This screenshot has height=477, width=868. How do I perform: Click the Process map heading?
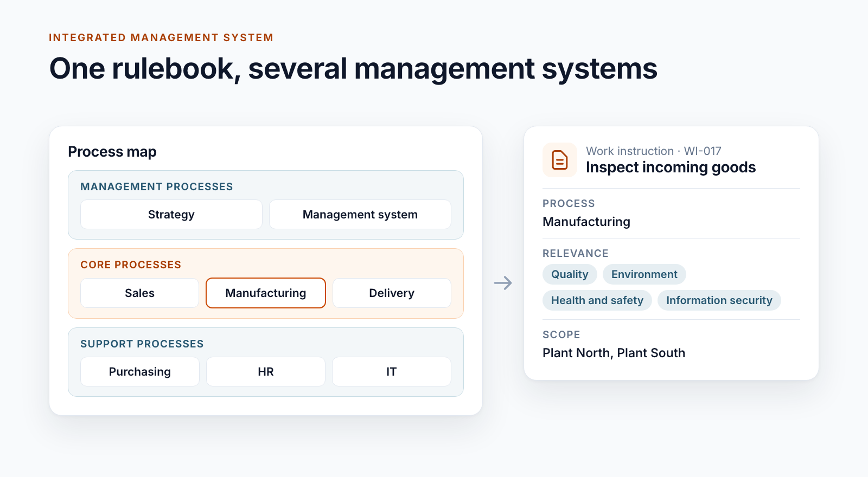tap(112, 152)
